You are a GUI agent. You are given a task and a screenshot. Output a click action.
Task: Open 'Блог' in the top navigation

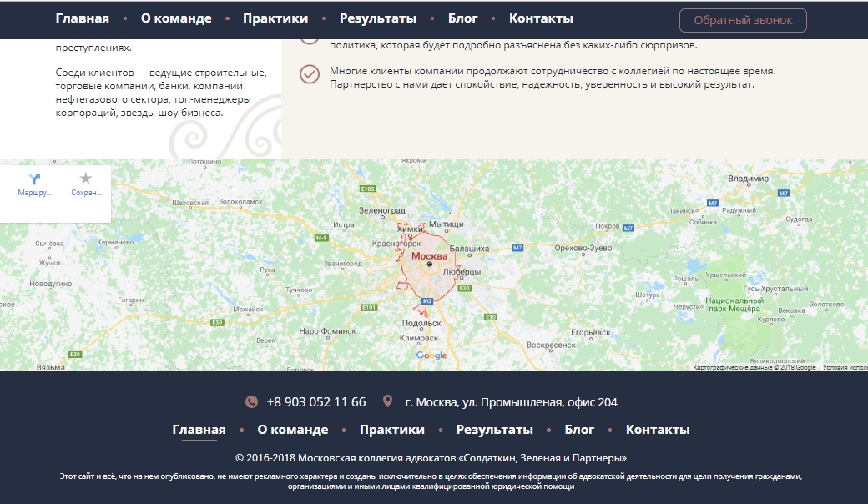point(462,18)
